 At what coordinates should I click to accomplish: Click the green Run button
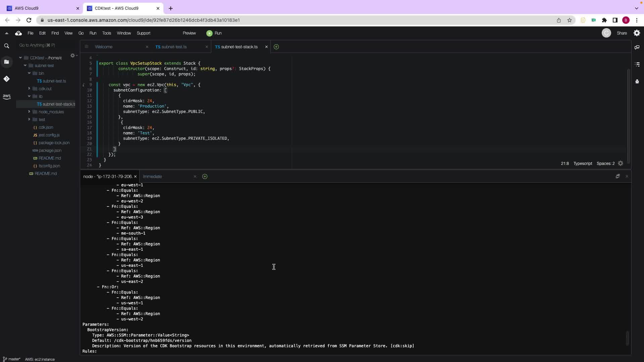tap(214, 33)
